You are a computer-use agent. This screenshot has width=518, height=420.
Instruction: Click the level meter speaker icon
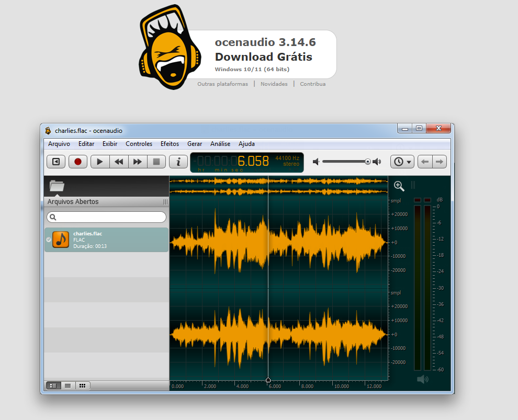(423, 379)
